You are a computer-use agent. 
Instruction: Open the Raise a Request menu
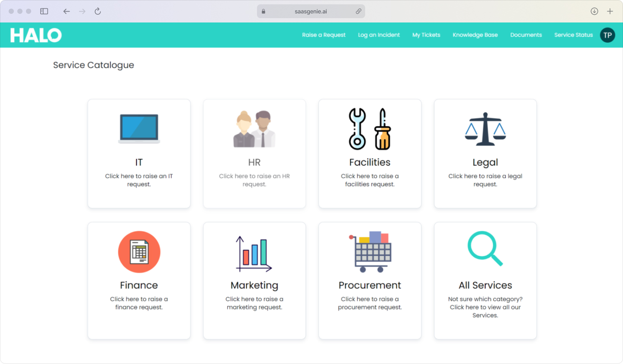[x=324, y=35]
